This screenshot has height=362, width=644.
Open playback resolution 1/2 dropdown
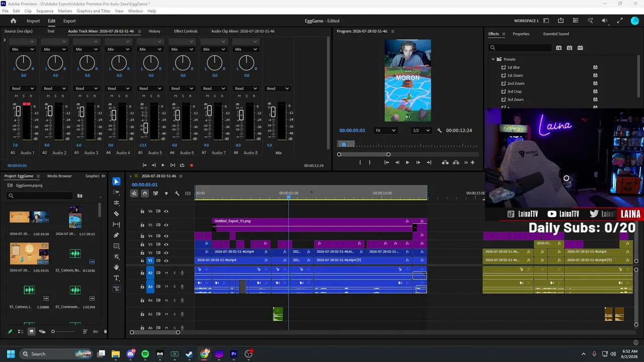pos(421,130)
